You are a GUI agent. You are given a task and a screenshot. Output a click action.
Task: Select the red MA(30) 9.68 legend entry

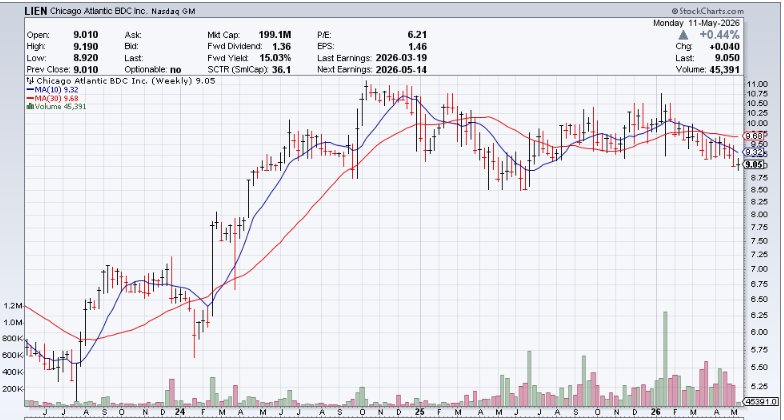click(x=52, y=98)
